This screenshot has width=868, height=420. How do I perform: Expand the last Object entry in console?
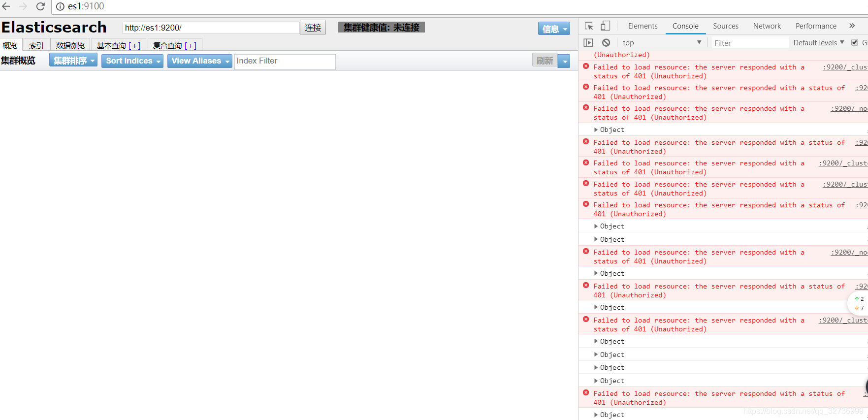click(596, 415)
